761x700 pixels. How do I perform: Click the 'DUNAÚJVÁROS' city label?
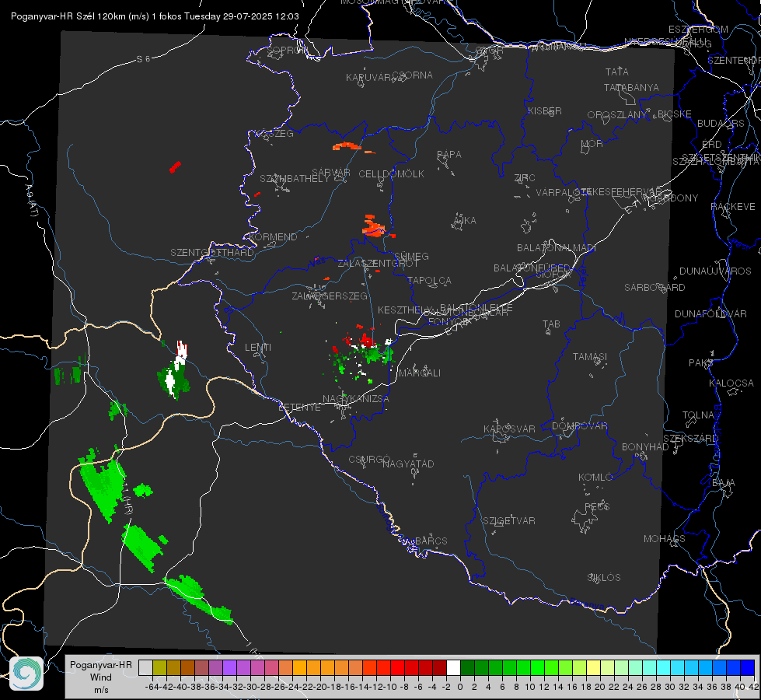(x=715, y=271)
